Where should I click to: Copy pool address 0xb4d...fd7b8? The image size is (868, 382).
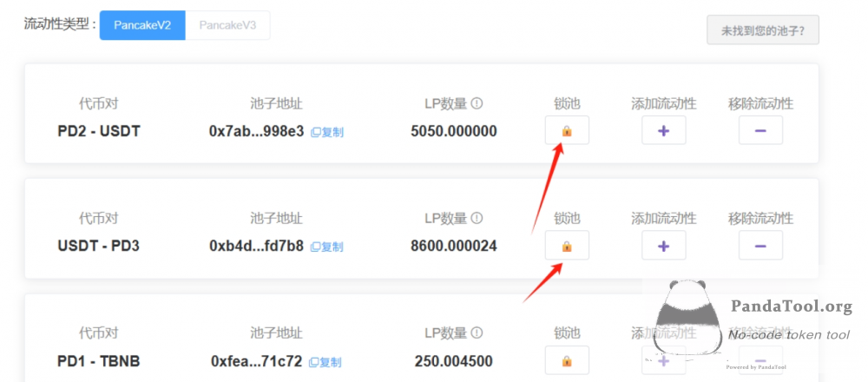(x=327, y=247)
